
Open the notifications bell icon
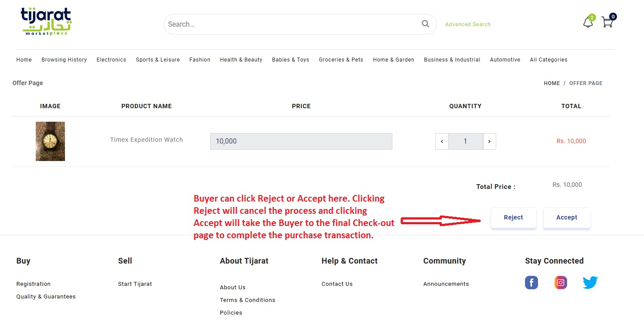point(588,22)
